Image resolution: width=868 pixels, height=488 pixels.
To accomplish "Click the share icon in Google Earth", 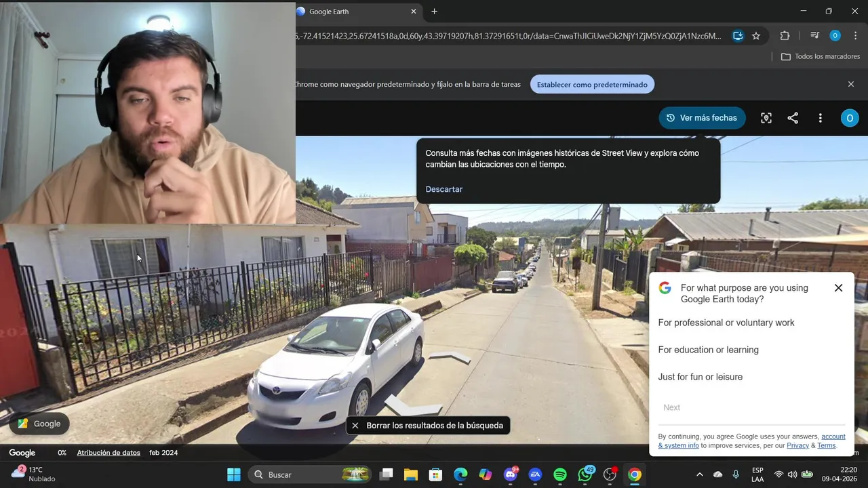I will pos(793,118).
